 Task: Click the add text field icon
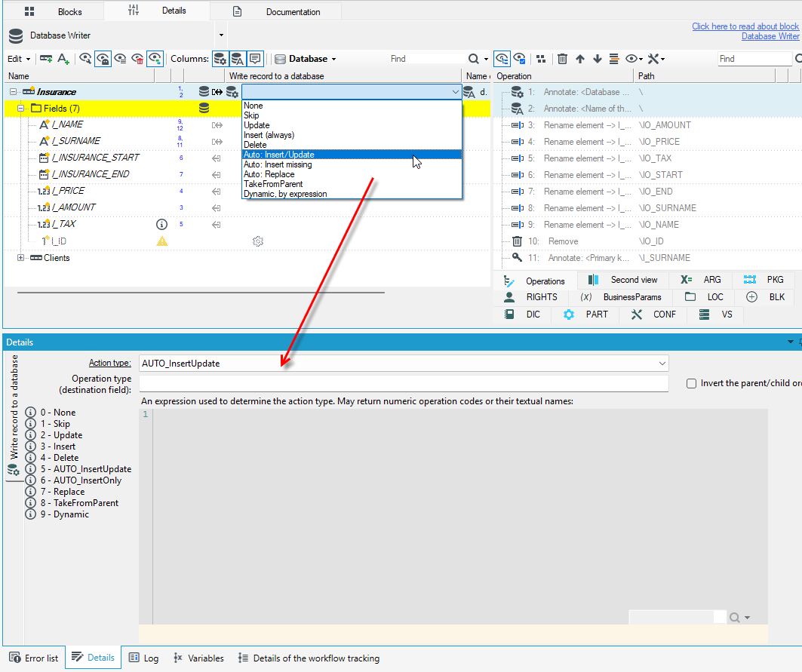tap(63, 59)
